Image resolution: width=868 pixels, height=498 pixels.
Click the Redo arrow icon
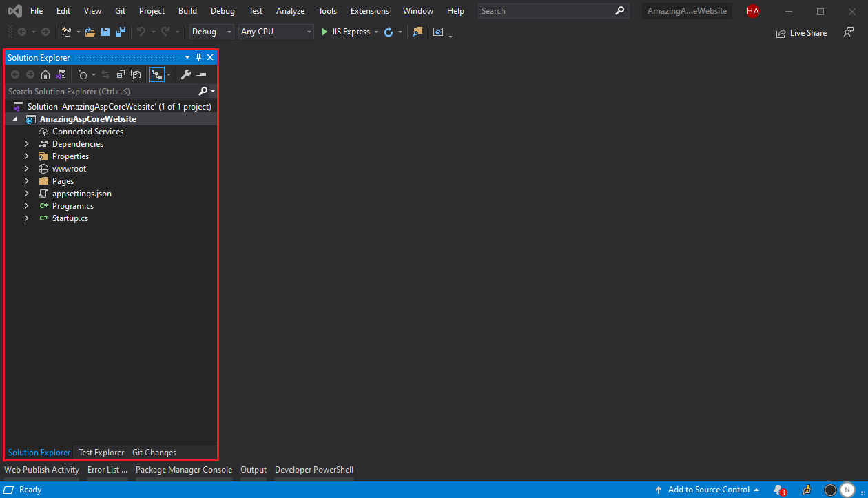[165, 32]
